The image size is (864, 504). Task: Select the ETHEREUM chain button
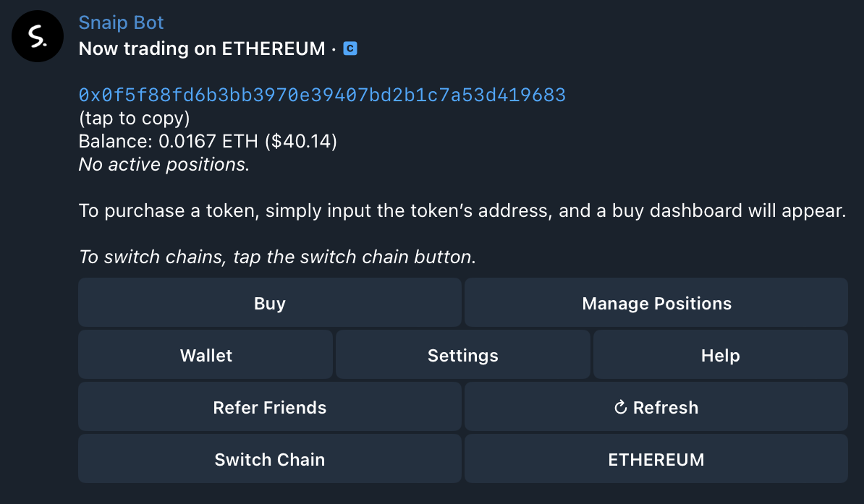(x=656, y=459)
